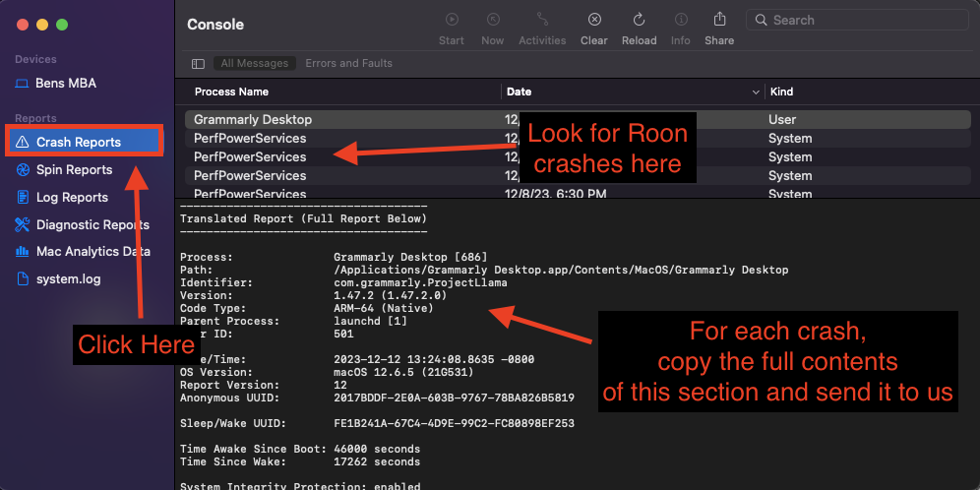Click the green zoom window button
The image size is (980, 490).
pyautogui.click(x=62, y=25)
